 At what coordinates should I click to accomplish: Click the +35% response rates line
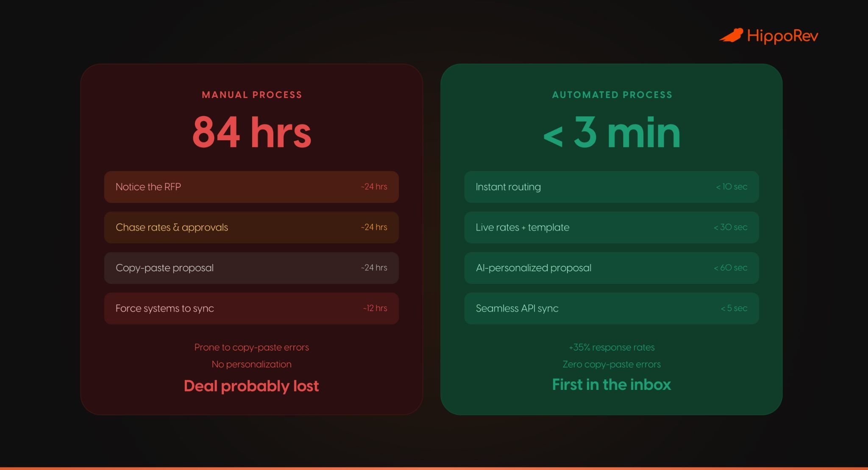click(611, 348)
